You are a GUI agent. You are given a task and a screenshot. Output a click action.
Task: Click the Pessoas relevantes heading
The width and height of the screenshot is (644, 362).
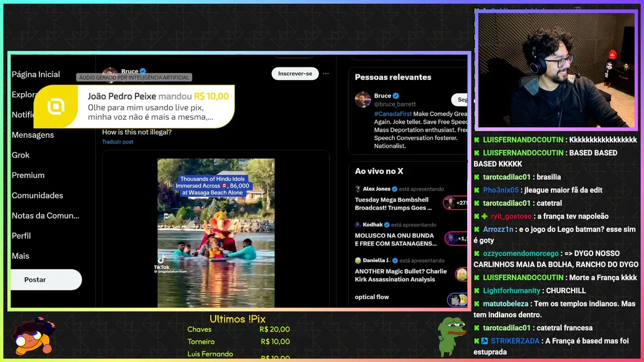click(x=393, y=77)
